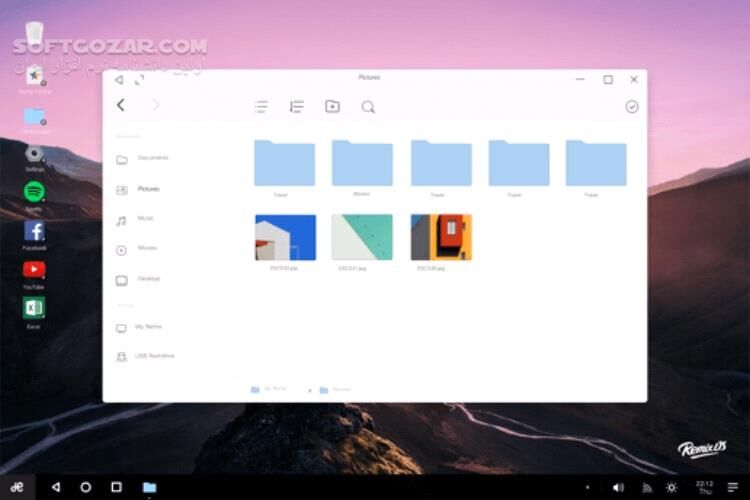Open Desktop in the sidebar
Viewport: 750px width, 500px height.
pyautogui.click(x=138, y=280)
